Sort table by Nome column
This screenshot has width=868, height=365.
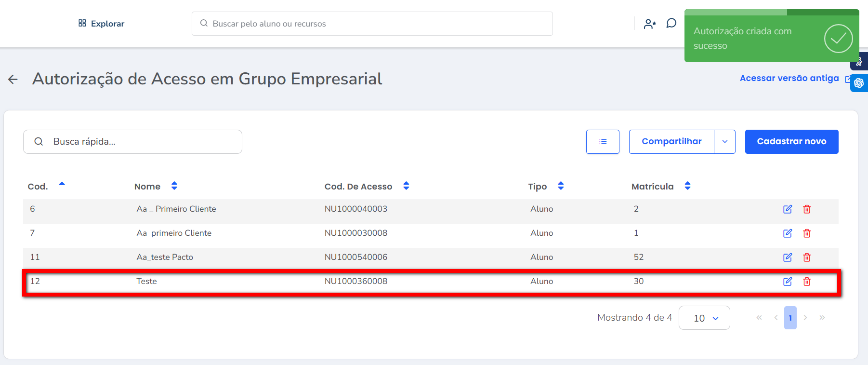coord(174,186)
